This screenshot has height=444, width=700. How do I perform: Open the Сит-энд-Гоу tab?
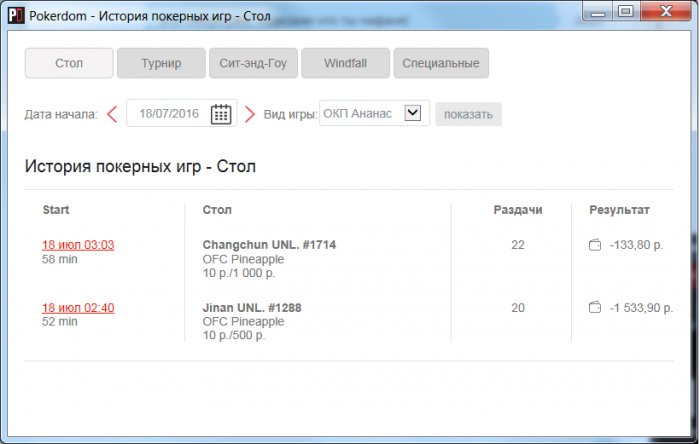click(253, 63)
